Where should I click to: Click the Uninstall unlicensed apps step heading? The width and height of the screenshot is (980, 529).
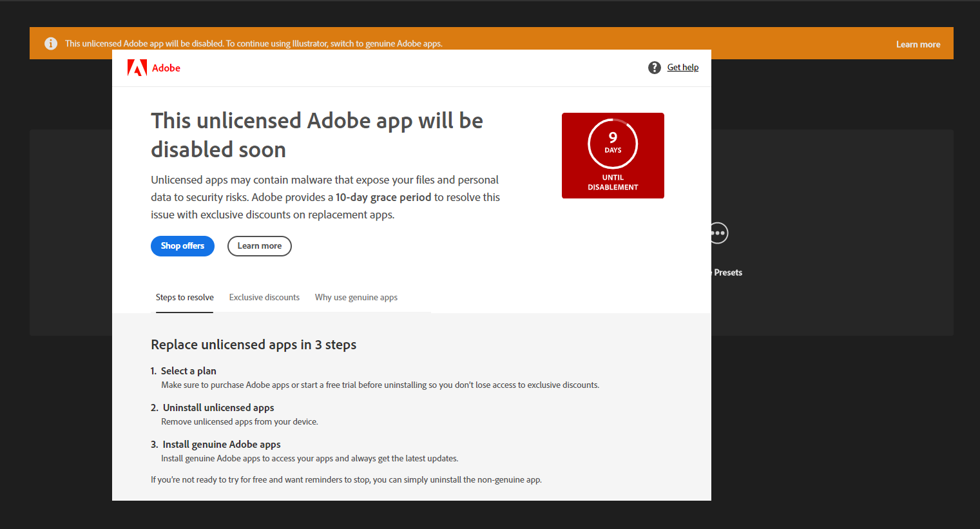218,408
